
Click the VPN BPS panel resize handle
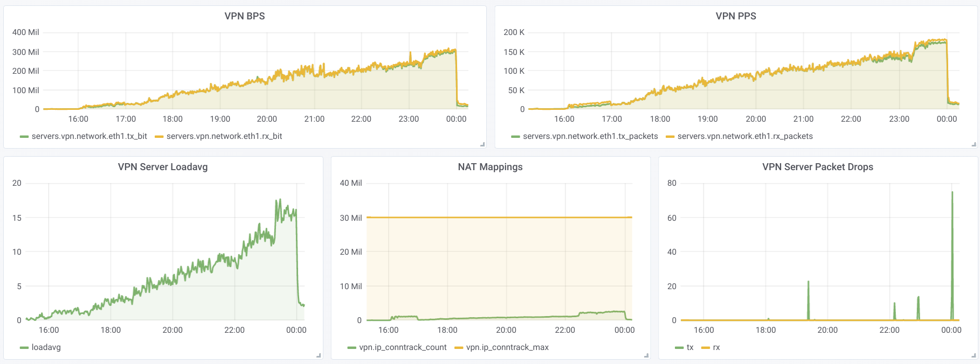482,144
